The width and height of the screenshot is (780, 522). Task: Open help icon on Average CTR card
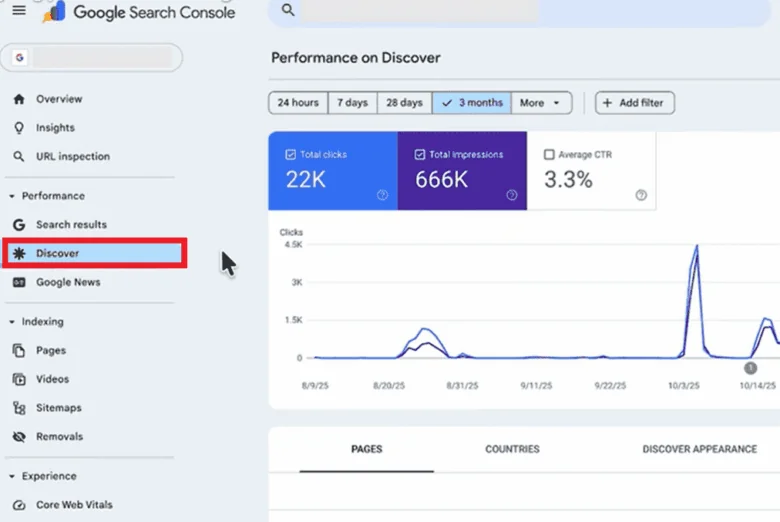click(641, 195)
